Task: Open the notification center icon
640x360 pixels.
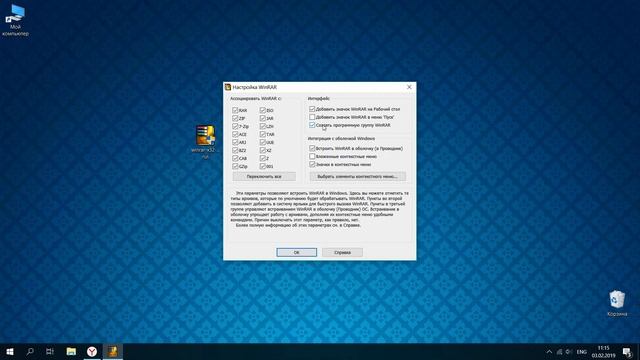Action: [627, 351]
